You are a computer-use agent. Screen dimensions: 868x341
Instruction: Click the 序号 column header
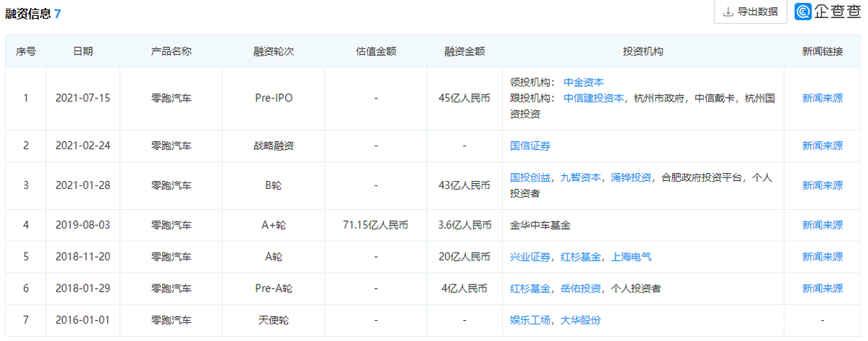coord(26,51)
